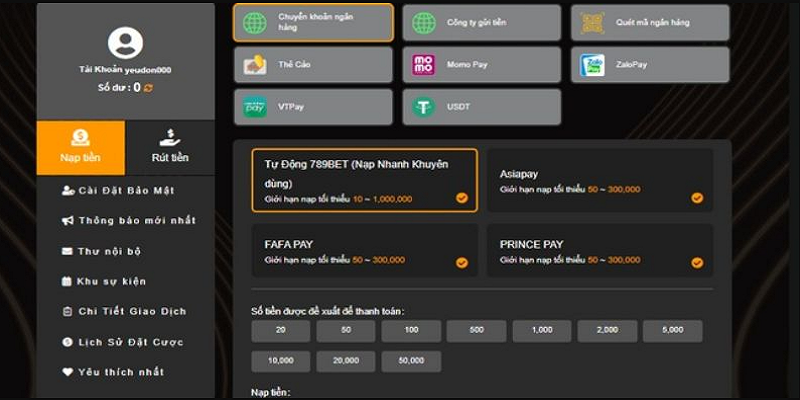Click the Cài Đặt Bảo Mật person icon
This screenshot has width=800, height=400.
[x=68, y=190]
